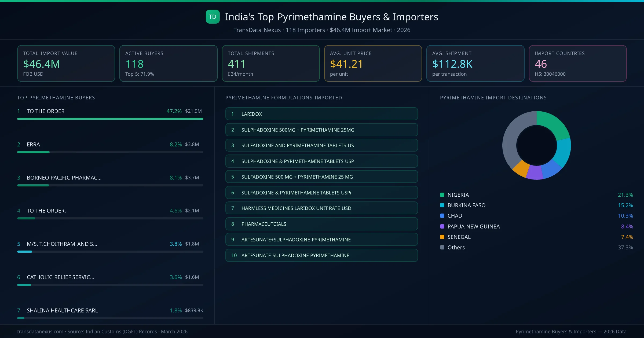Select the TOP PYRIMETHAMINE BUYERS section header
Screen dimensions: 644x338
point(56,98)
